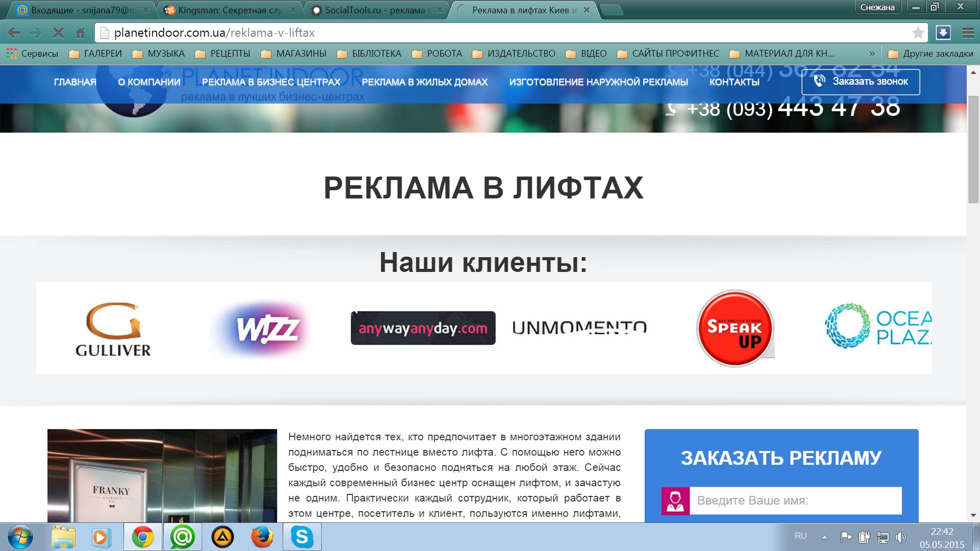Open the Chrome hamburger menu

968,33
